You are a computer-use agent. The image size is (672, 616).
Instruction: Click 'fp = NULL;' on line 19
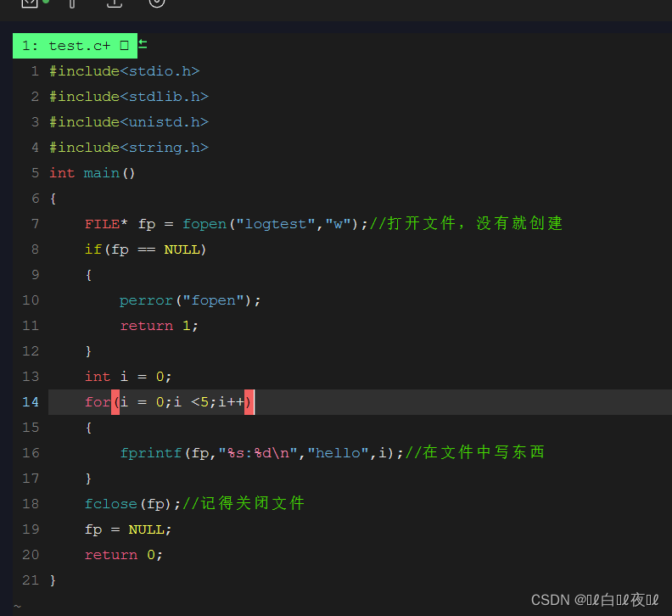(x=128, y=529)
